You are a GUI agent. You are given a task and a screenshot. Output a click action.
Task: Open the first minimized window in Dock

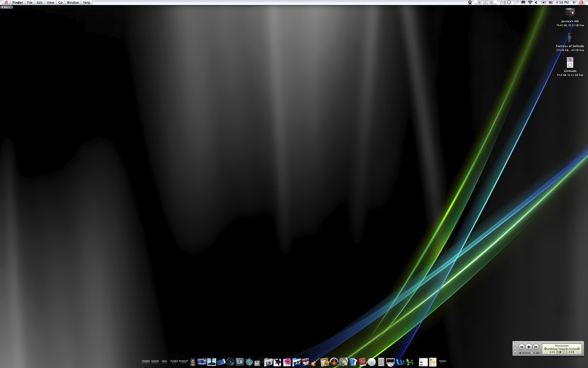pos(423,362)
